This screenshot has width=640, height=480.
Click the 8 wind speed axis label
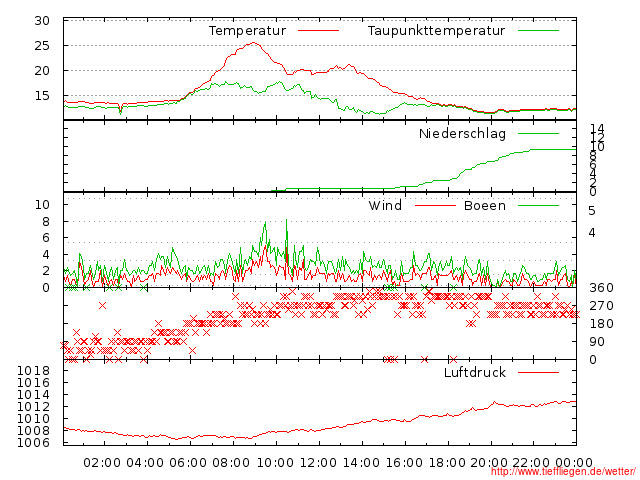(x=46, y=222)
